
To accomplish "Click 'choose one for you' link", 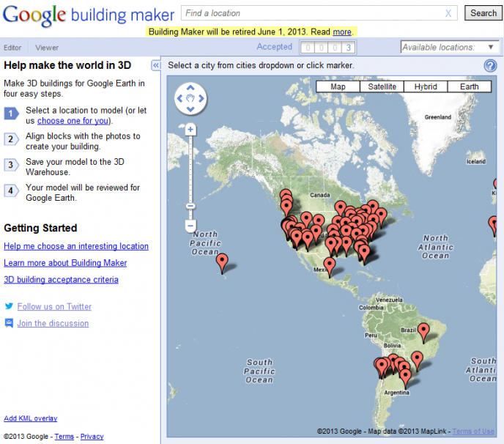I will coord(73,121).
